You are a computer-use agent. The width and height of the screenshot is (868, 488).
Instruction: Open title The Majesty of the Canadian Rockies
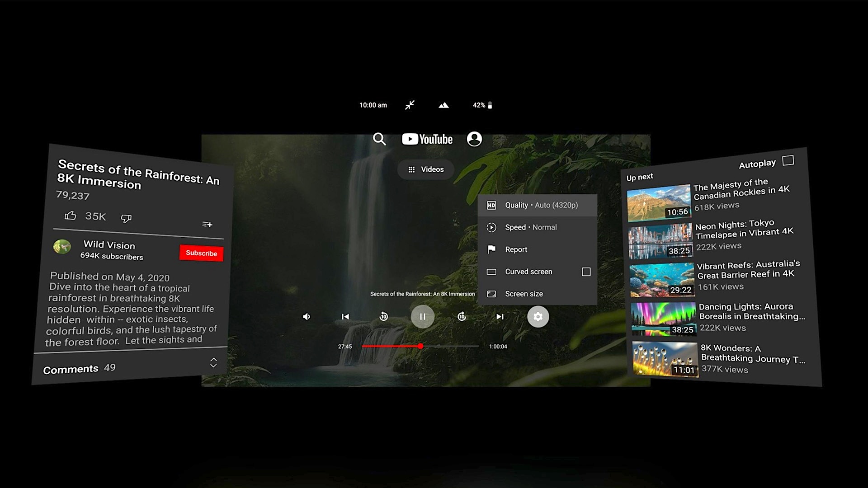[x=741, y=189]
